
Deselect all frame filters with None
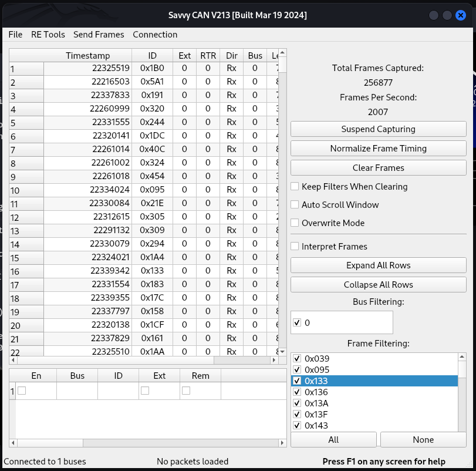(423, 440)
